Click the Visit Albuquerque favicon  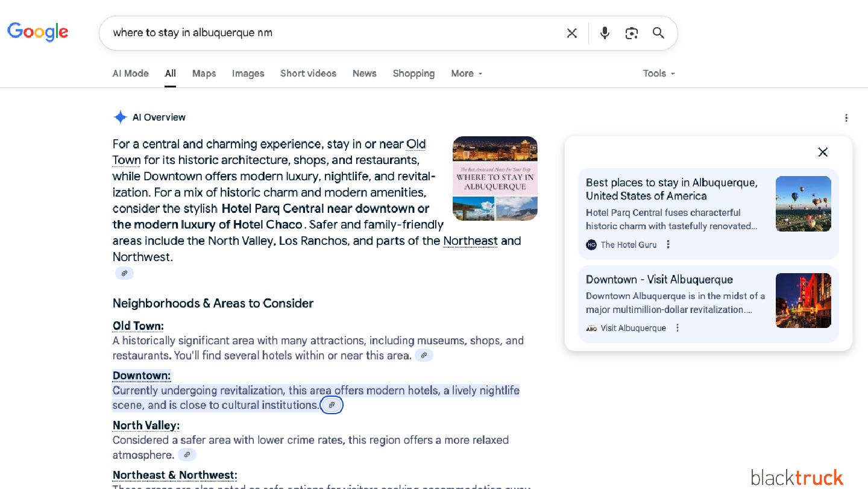(x=591, y=328)
